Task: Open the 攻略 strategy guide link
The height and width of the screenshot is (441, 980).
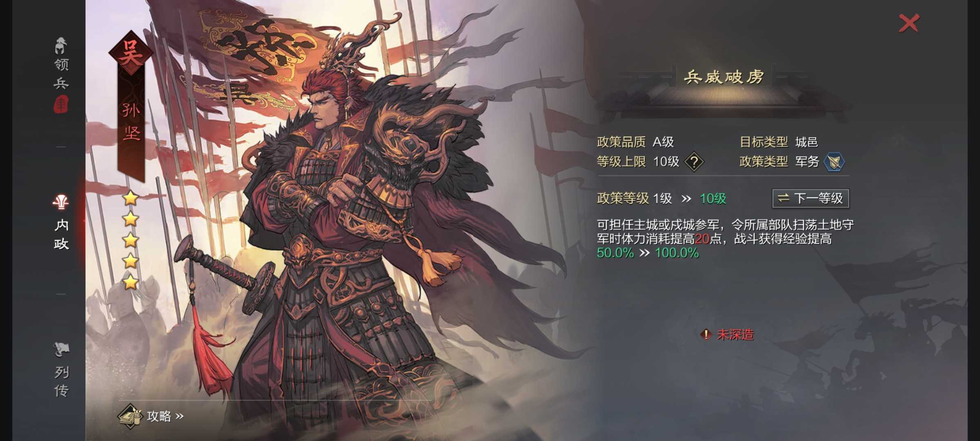Action: (x=165, y=416)
